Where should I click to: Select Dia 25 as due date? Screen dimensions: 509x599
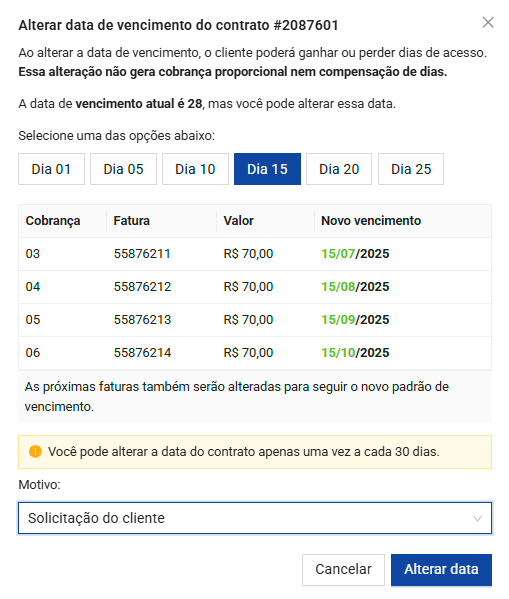click(x=411, y=169)
